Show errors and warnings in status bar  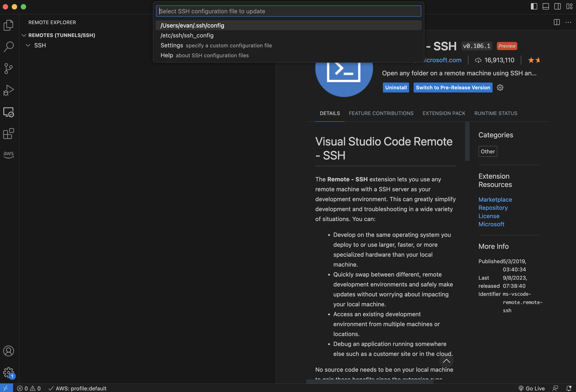[29, 388]
